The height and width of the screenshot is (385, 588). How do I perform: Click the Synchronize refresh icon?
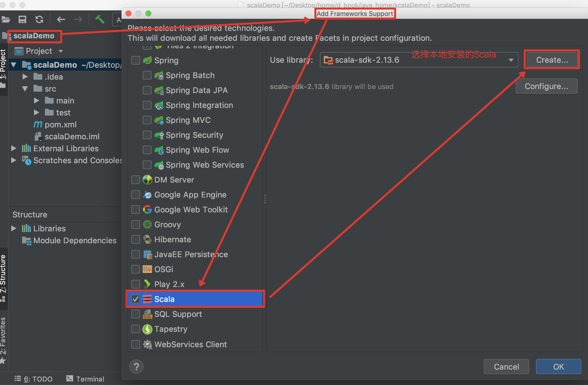(39, 19)
